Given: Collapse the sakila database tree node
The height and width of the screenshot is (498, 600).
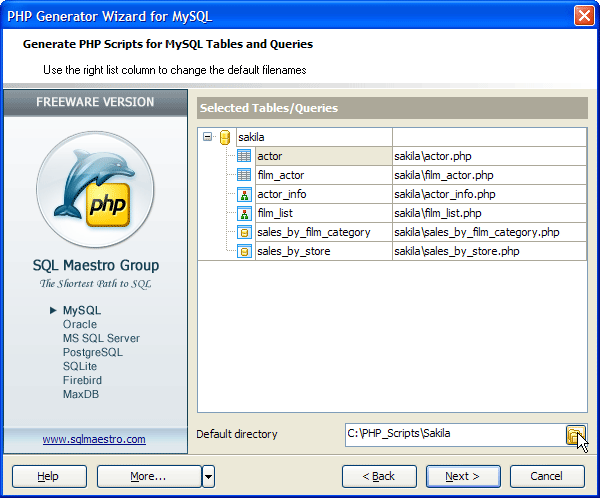Looking at the screenshot, I should point(207,137).
